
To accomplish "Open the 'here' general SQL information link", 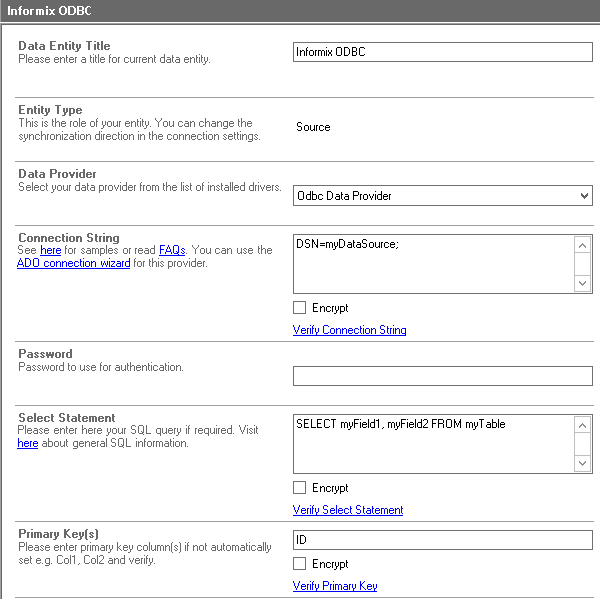I will pyautogui.click(x=28, y=443).
